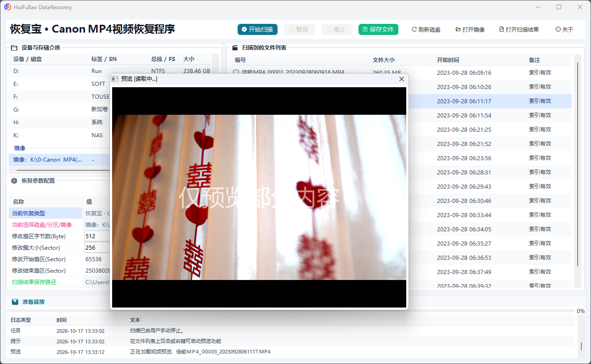Select drive E: labeled SOFT

tap(60, 84)
